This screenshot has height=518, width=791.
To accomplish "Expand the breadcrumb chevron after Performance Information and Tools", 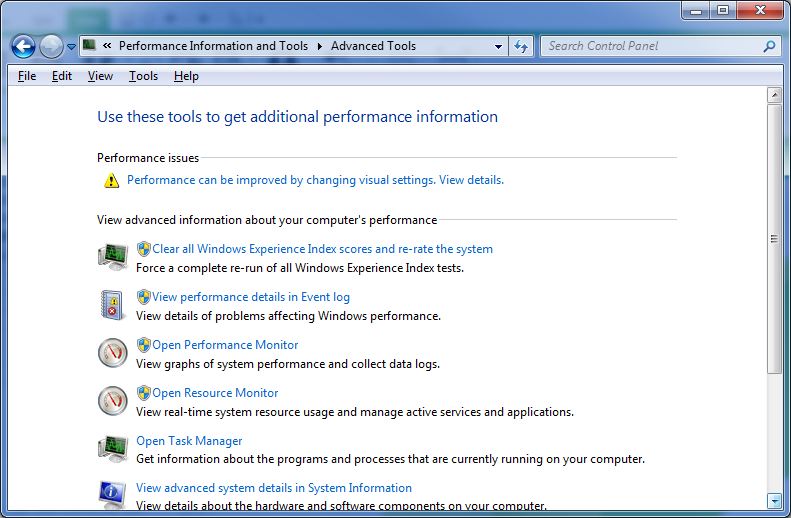I will (x=319, y=46).
